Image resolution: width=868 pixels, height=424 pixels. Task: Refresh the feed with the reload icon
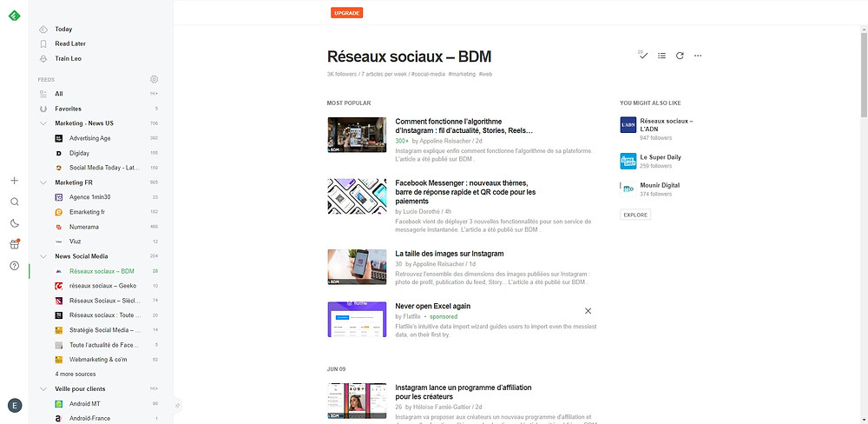(680, 56)
